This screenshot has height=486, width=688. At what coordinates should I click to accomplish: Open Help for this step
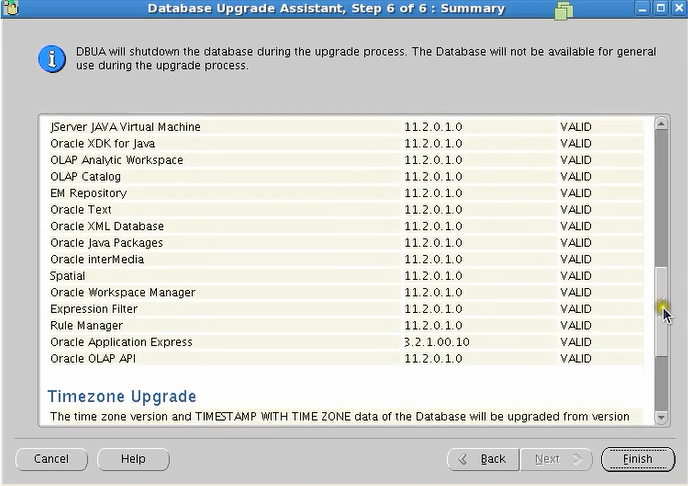pyautogui.click(x=133, y=459)
